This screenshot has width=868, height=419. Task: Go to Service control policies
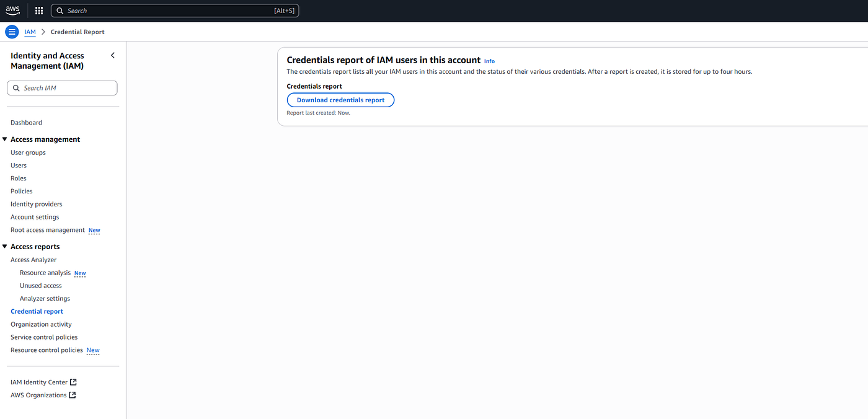44,337
